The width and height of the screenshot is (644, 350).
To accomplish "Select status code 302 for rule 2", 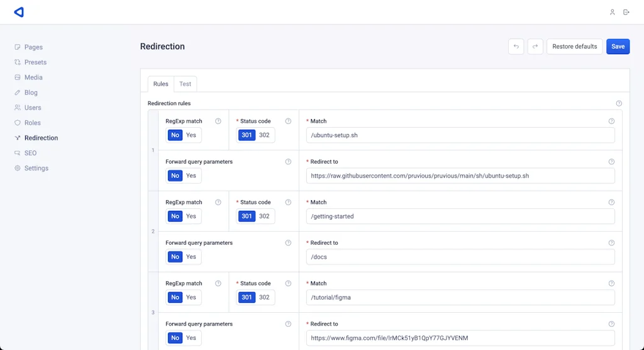I will (x=264, y=217).
